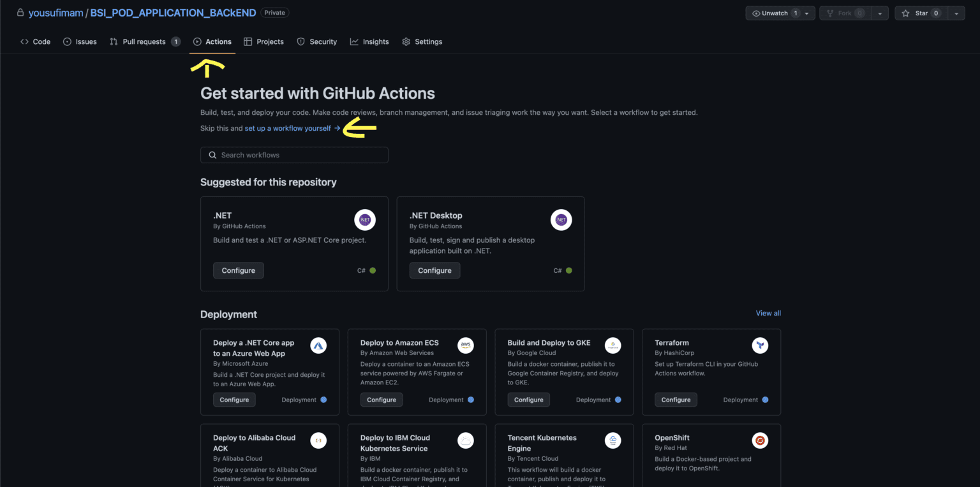Screen dimensions: 980x487
Task: Click the IBM Cloud icon
Action: pos(466,440)
